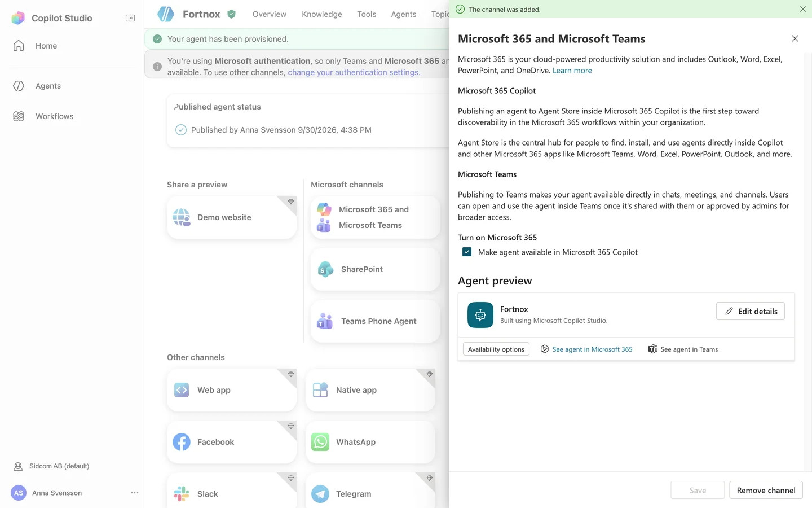This screenshot has height=508, width=812.
Task: Click the Fortnox agent logo icon
Action: 166,14
